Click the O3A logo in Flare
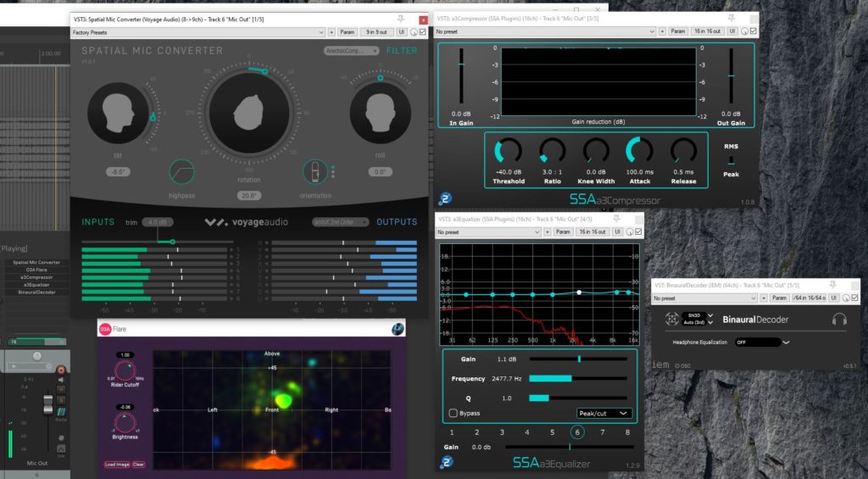The width and height of the screenshot is (868, 479). (x=105, y=329)
